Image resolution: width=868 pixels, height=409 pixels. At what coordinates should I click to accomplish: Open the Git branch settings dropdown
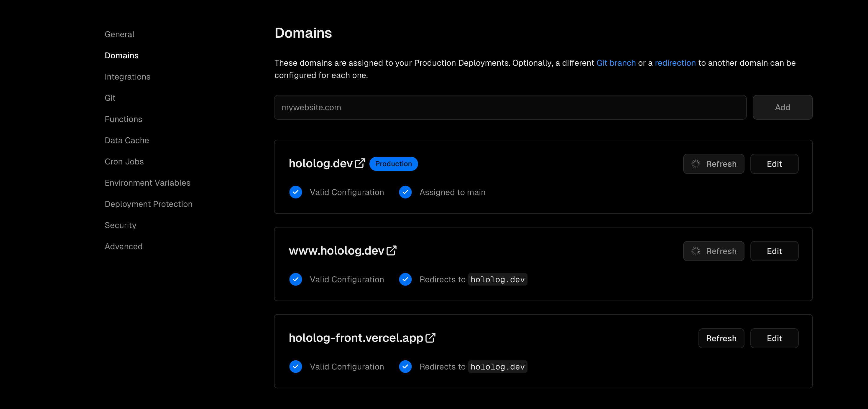(616, 62)
